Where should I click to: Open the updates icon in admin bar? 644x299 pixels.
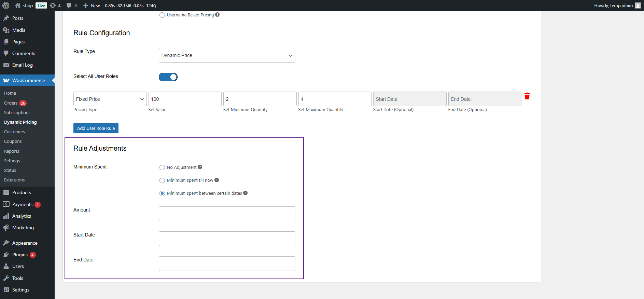[x=53, y=5]
